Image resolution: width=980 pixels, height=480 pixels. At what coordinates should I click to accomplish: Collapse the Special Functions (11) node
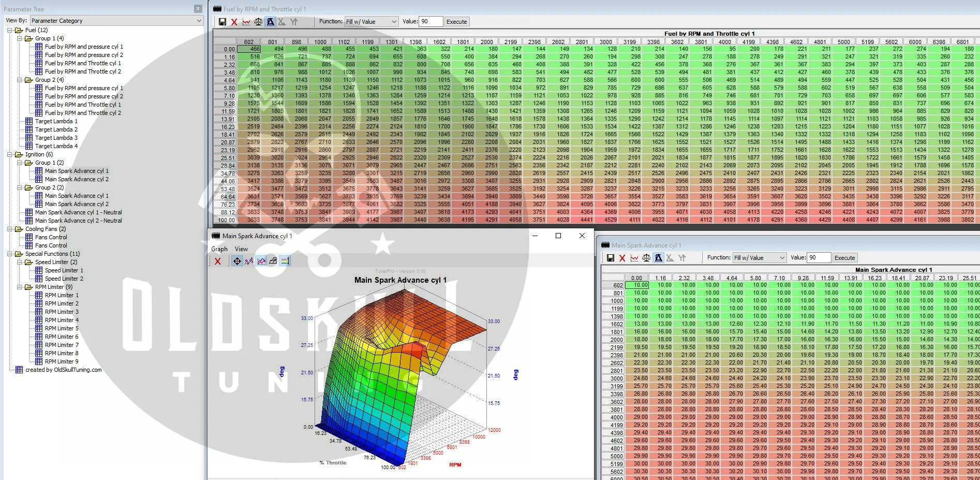click(9, 254)
